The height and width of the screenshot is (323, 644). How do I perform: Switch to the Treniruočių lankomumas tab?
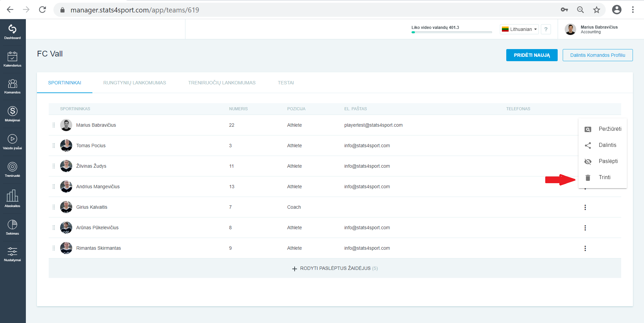click(222, 83)
